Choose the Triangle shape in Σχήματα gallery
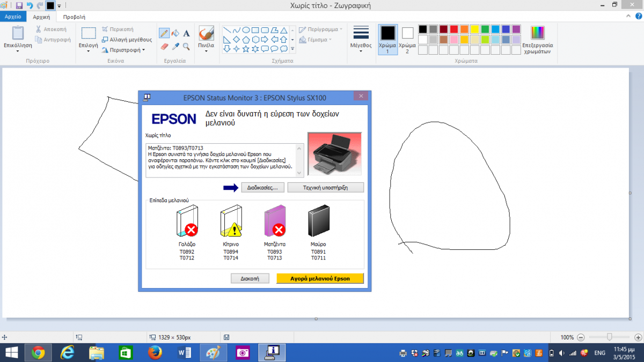The image size is (644, 362). [x=284, y=30]
